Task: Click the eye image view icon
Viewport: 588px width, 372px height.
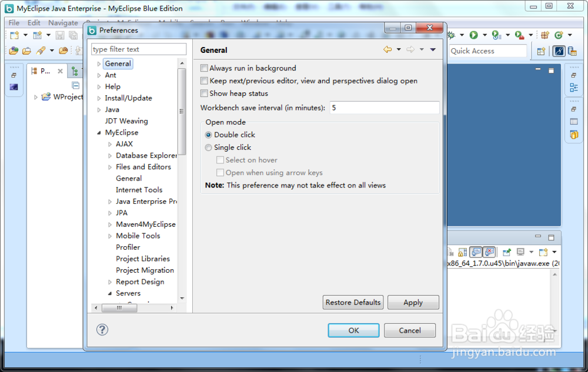Action: click(14, 87)
